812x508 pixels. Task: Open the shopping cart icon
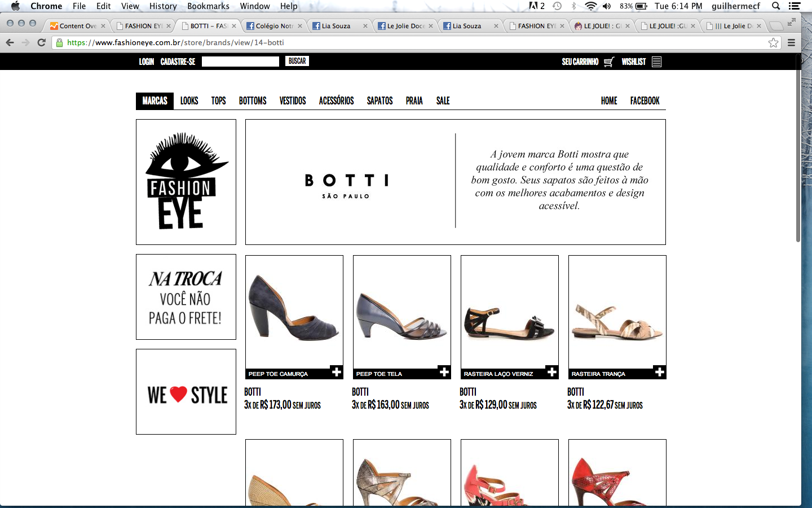pos(608,62)
